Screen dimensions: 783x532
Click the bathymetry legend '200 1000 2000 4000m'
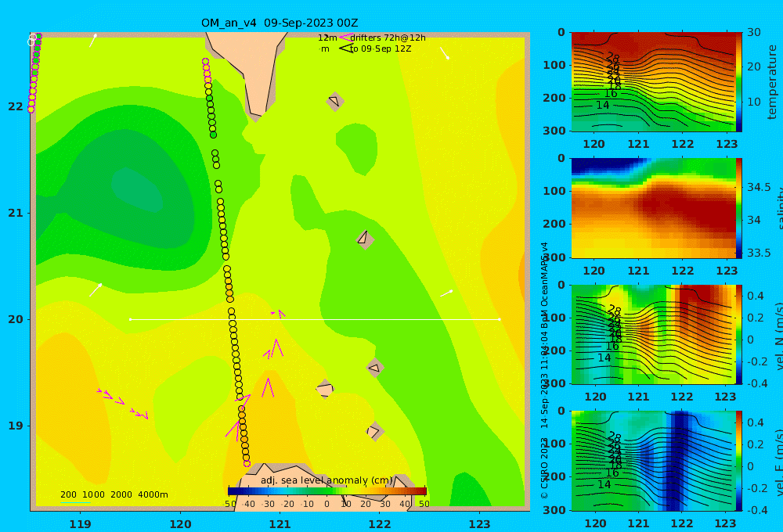[x=114, y=494]
